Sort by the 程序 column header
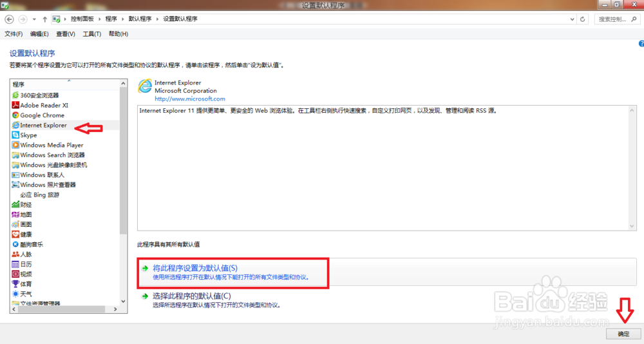This screenshot has height=344, width=644. [x=65, y=84]
